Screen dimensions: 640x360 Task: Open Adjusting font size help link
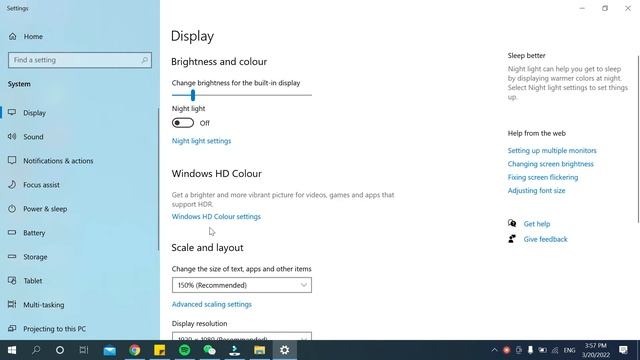pyautogui.click(x=536, y=191)
